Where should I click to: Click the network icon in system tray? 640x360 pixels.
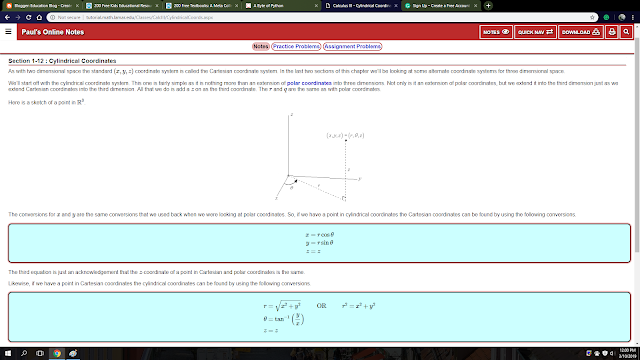pos(597,353)
